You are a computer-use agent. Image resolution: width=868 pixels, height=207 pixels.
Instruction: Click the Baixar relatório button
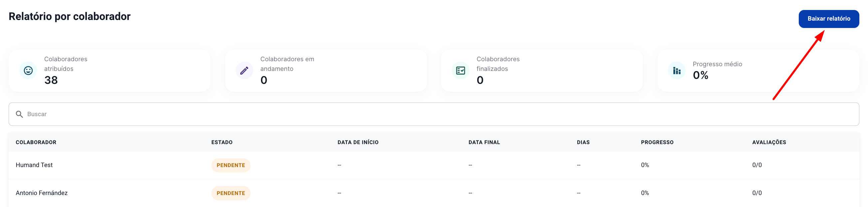(829, 19)
